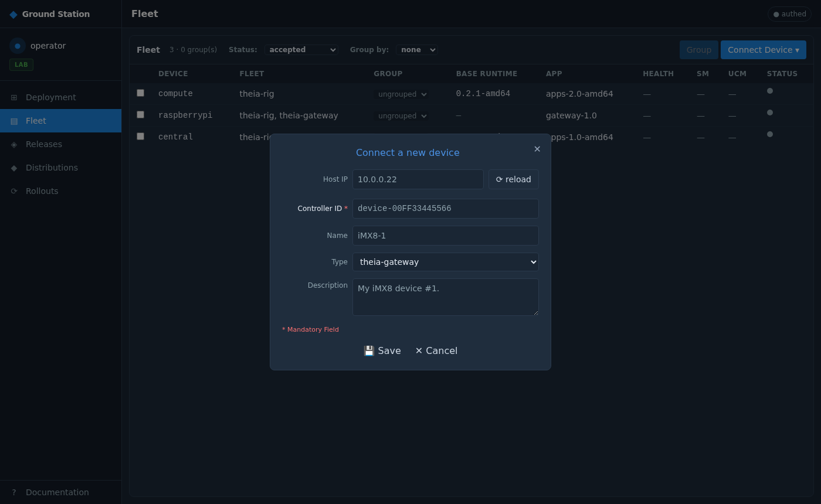821x504 pixels.
Task: Click the status dot for central row
Action: pos(770,134)
